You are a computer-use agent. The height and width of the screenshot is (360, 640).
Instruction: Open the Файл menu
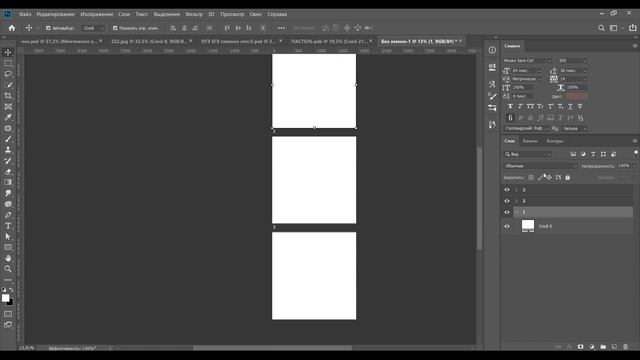pos(25,14)
